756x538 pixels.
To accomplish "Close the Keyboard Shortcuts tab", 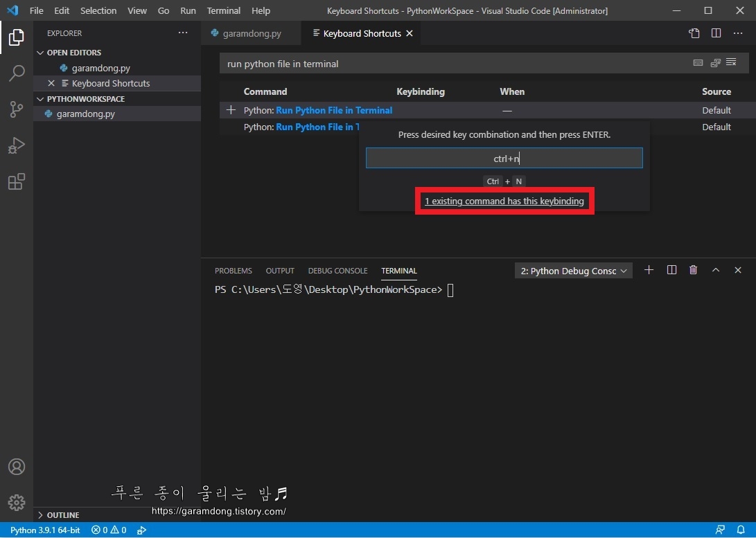I will [410, 33].
